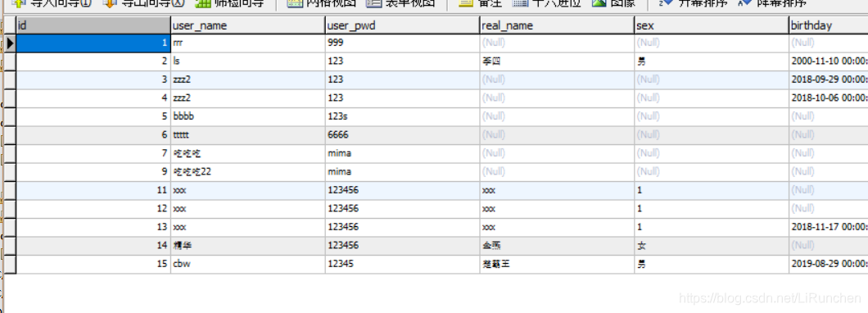The image size is (868, 313).
Task: Select sex cell '男' in row id 2
Action: [712, 61]
